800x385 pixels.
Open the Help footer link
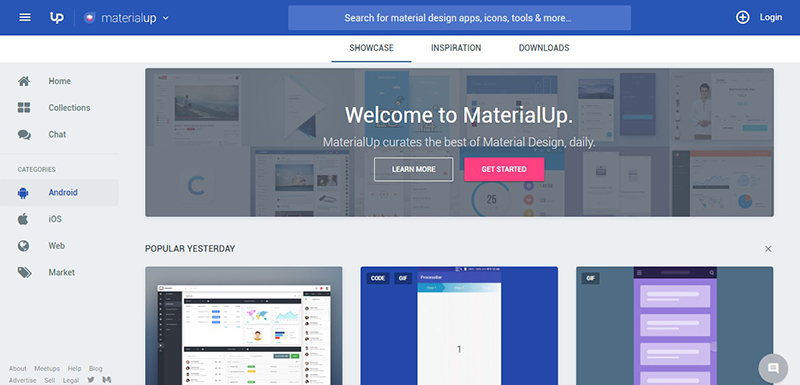74,368
